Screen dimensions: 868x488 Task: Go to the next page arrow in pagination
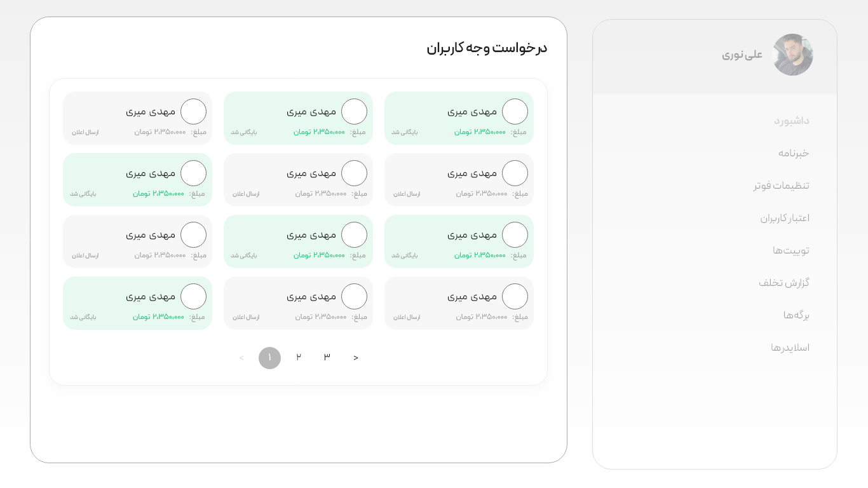point(356,358)
